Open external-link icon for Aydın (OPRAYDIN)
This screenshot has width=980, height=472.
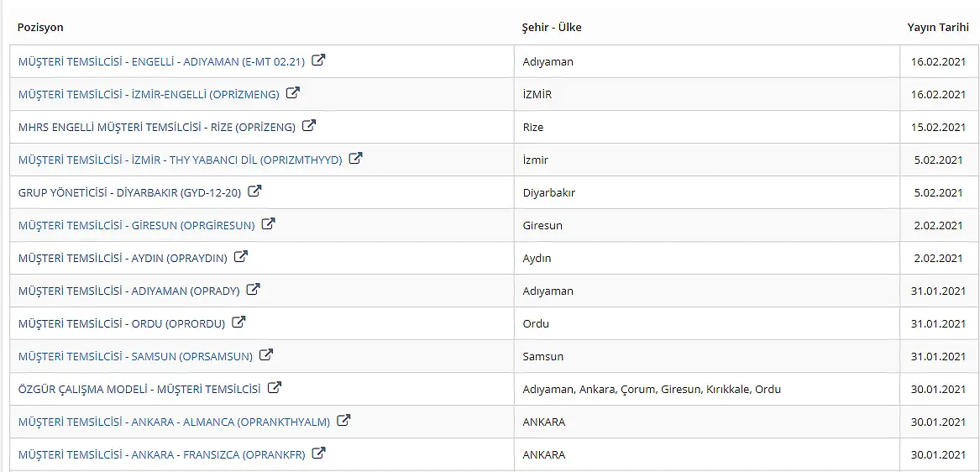241,256
